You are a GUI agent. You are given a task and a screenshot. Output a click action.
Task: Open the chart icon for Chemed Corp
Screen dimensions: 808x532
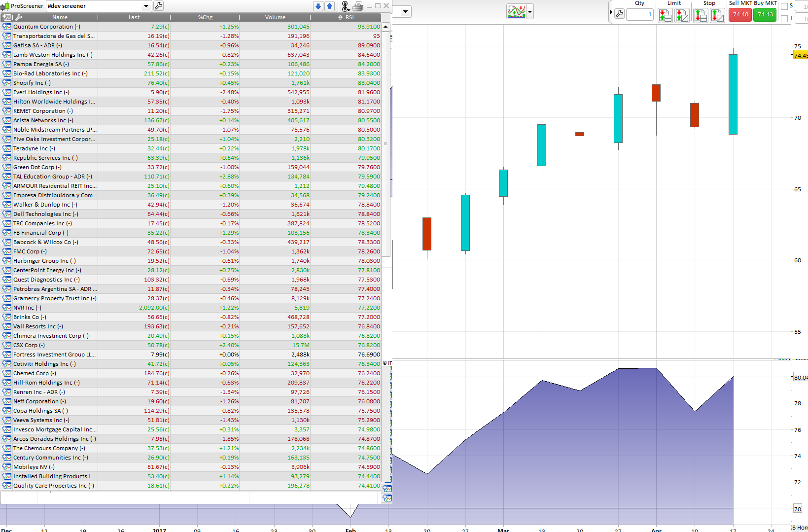(x=7, y=373)
